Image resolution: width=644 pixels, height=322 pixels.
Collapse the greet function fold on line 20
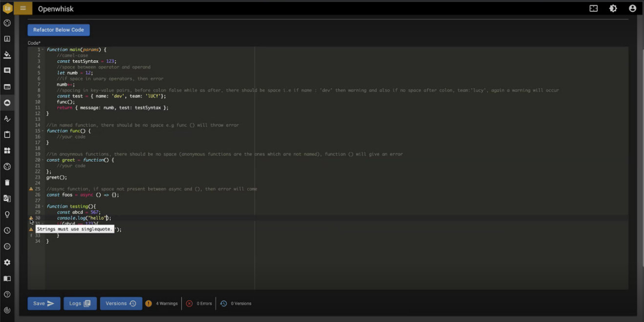[43, 160]
